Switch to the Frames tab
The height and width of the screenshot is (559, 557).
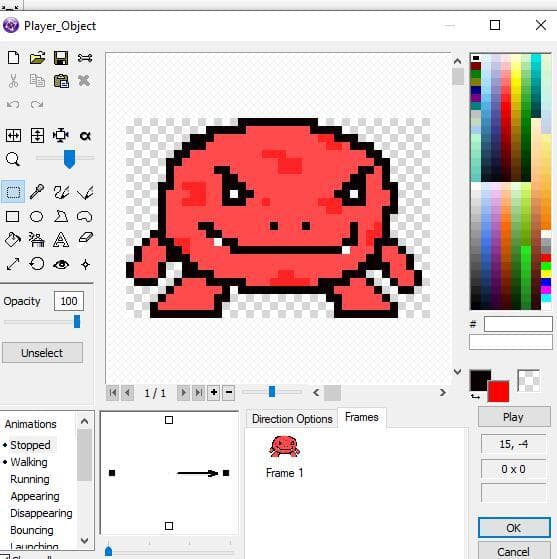tap(362, 417)
